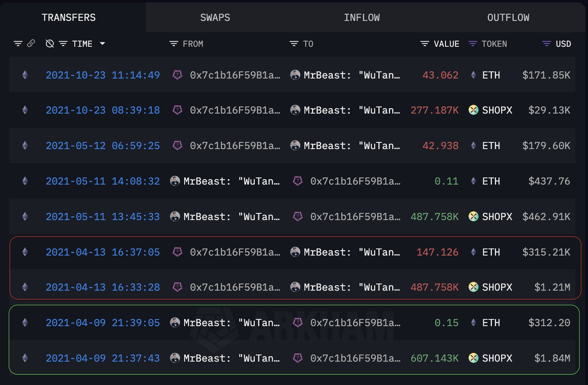Click MrBeast recipient in the 06:59:25 row

(352, 146)
